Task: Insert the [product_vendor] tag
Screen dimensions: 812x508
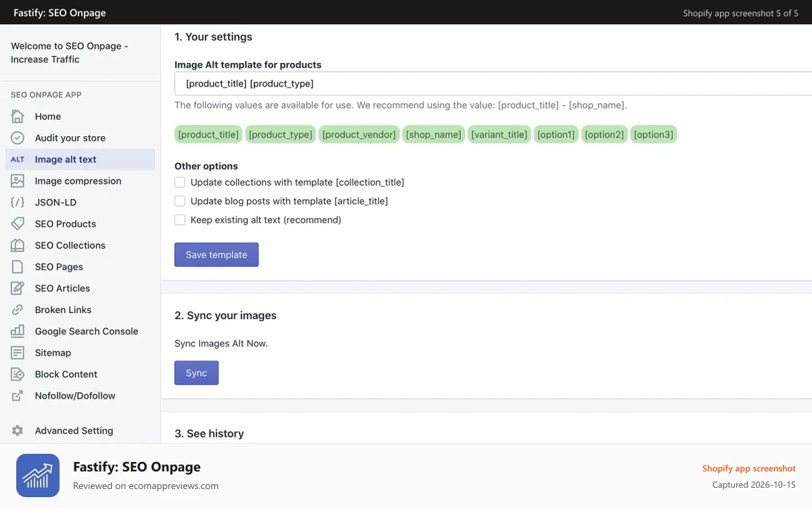Action: click(x=359, y=135)
